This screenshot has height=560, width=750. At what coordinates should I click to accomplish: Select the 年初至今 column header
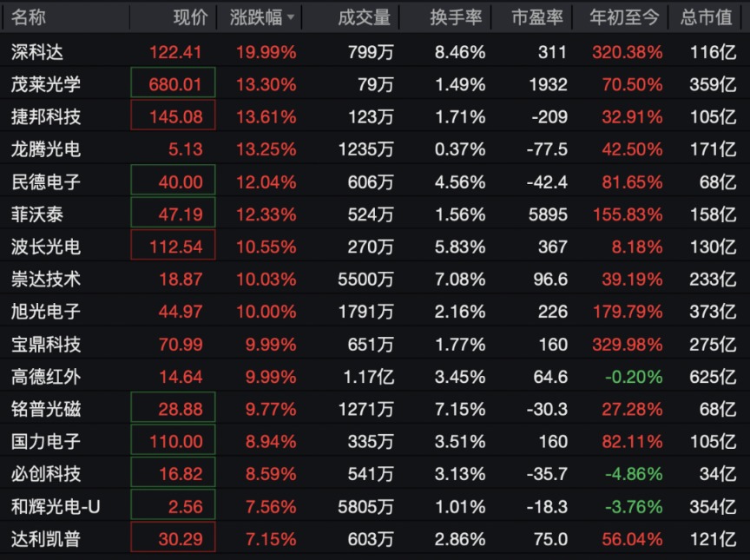pyautogui.click(x=624, y=17)
